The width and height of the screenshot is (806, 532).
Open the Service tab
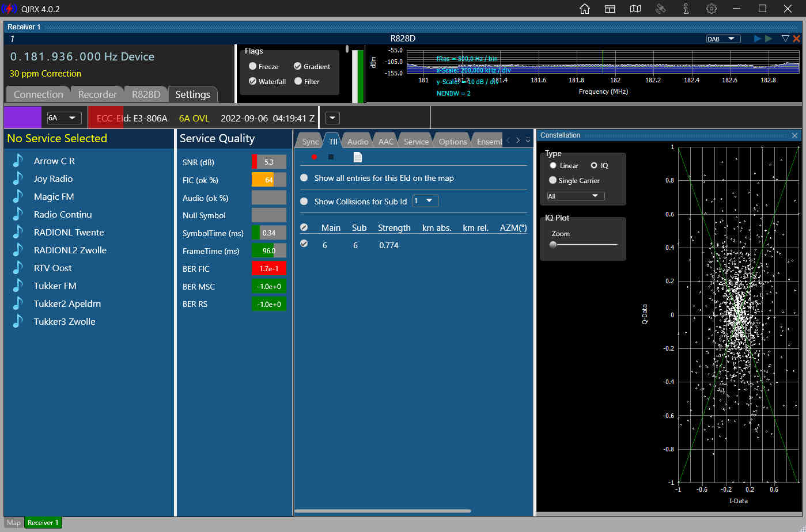pos(416,142)
